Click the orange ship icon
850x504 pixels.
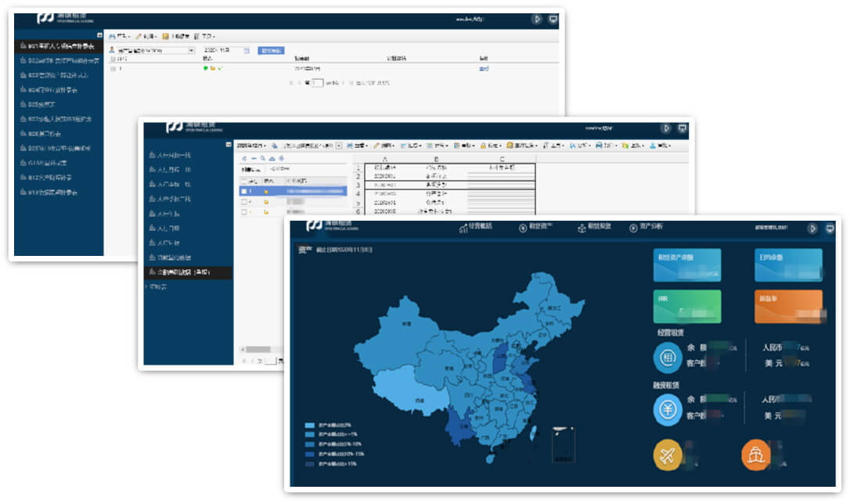[756, 457]
